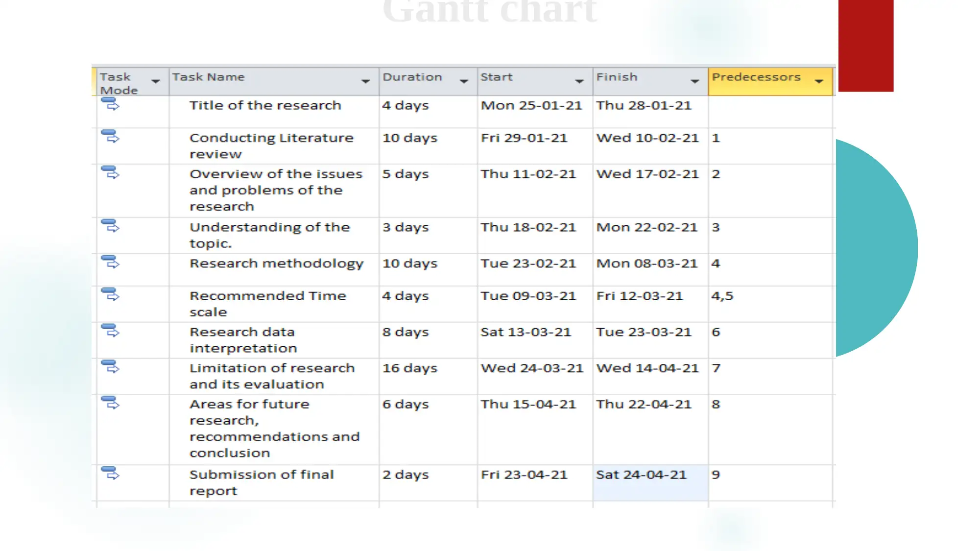Click the '2 days' duration cell
This screenshot has width=980, height=551.
[428, 482]
